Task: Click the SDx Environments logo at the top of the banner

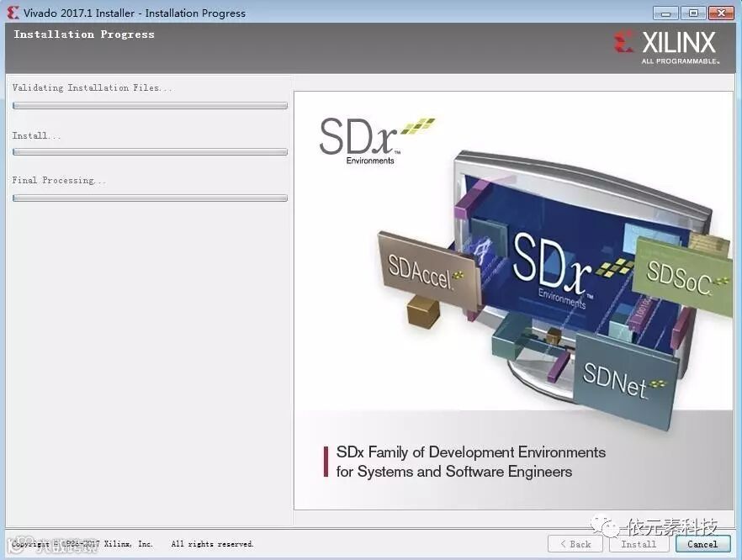Action: pos(376,140)
